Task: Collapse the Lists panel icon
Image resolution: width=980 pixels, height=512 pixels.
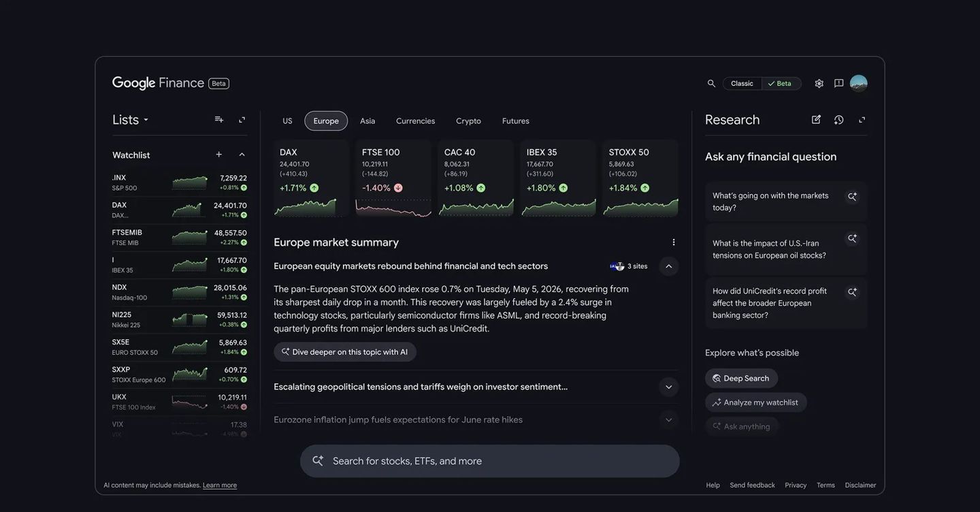Action: pyautogui.click(x=242, y=120)
